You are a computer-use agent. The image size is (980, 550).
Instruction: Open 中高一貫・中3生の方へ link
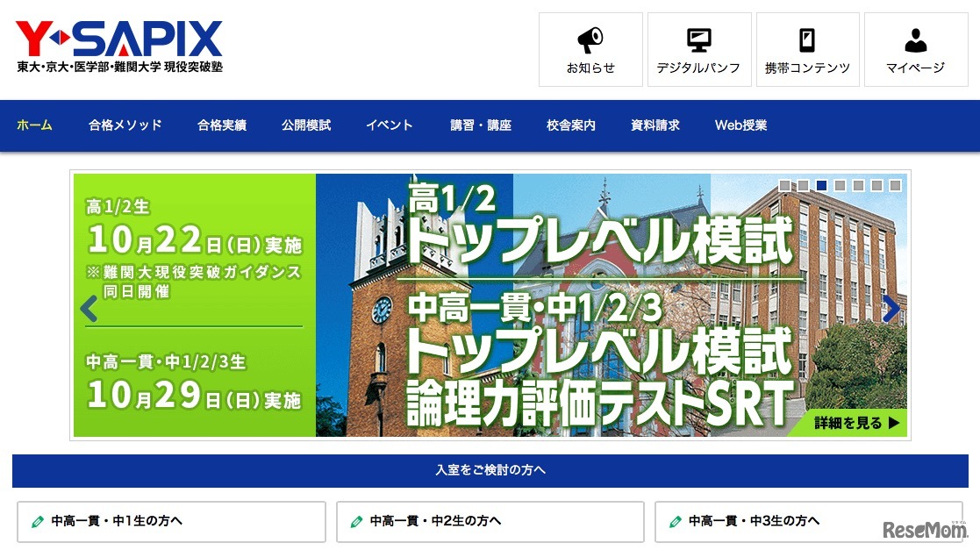(809, 521)
